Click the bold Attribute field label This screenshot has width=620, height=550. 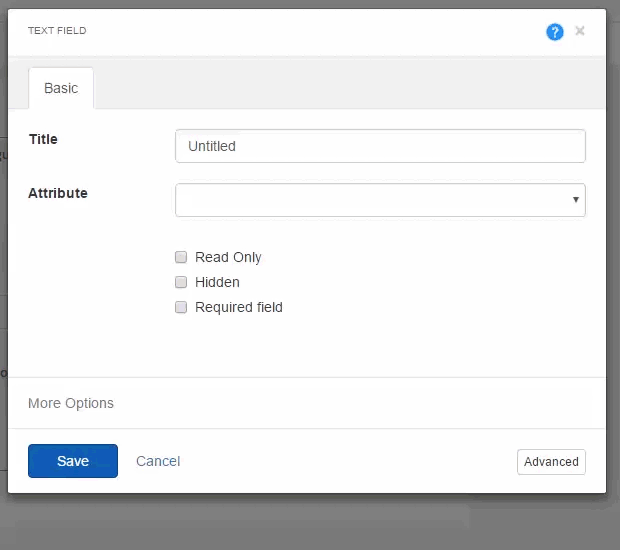(58, 193)
